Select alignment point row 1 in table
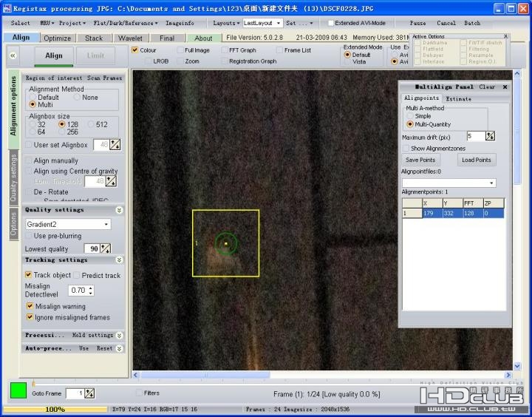This screenshot has width=532, height=417. pyautogui.click(x=453, y=213)
